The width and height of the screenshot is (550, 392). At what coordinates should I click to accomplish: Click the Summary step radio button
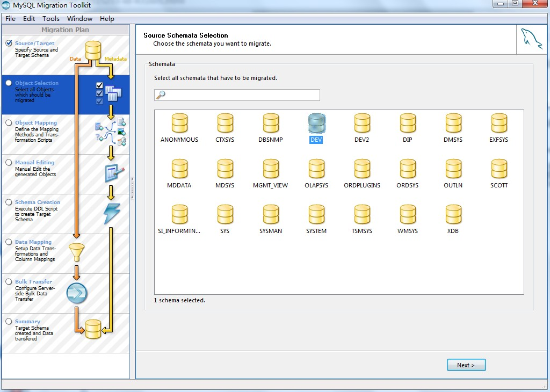point(9,322)
